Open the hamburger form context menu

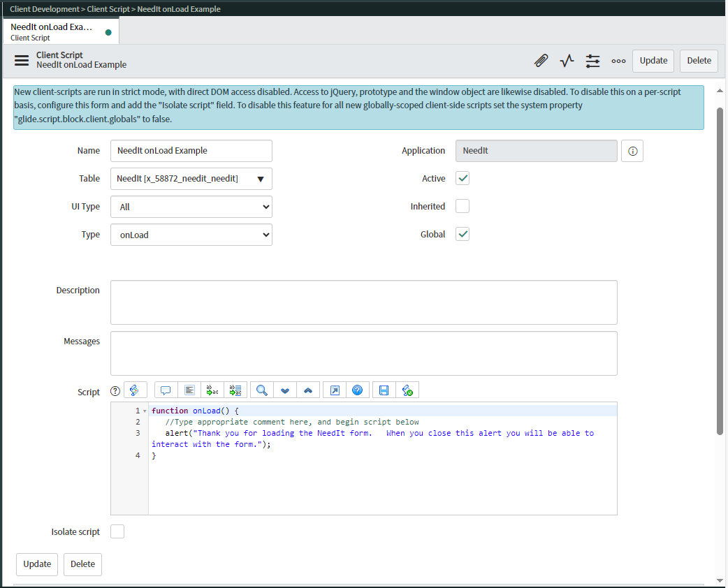[22, 60]
